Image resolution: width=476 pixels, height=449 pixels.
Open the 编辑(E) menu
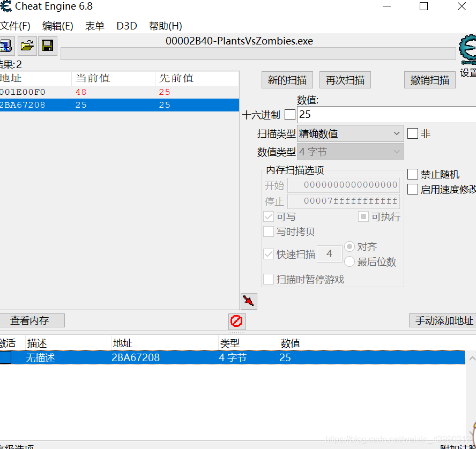point(57,25)
